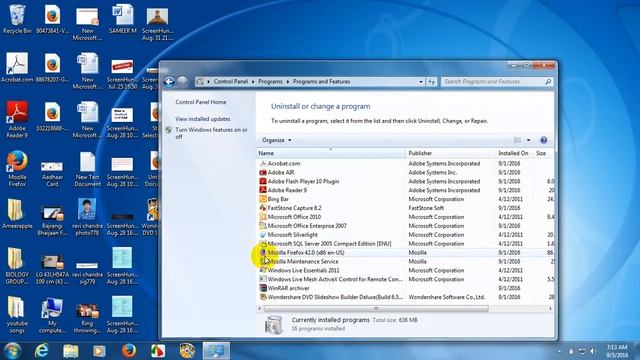Open the help icon in Programs and Features
Viewport: 640px width, 360px height.
pos(544,140)
